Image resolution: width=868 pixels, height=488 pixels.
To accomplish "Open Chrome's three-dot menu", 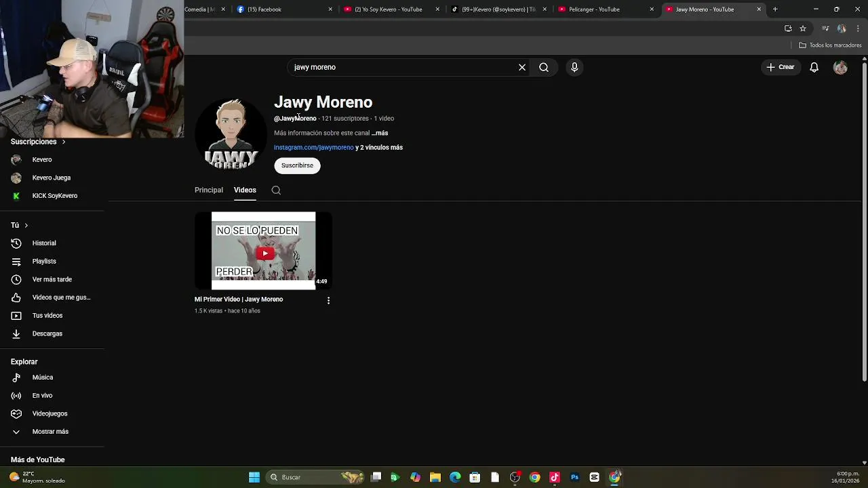I will tap(858, 28).
